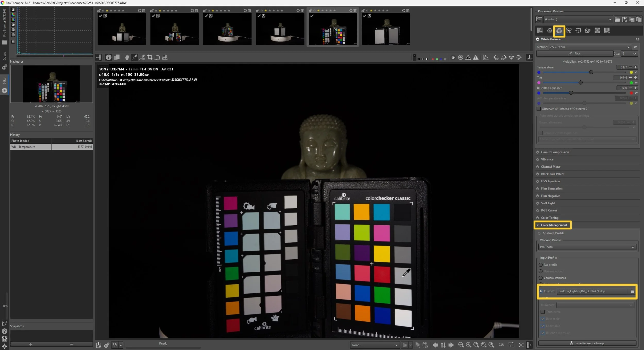Select the Hand navigation tool
644x350 pixels.
tap(127, 57)
